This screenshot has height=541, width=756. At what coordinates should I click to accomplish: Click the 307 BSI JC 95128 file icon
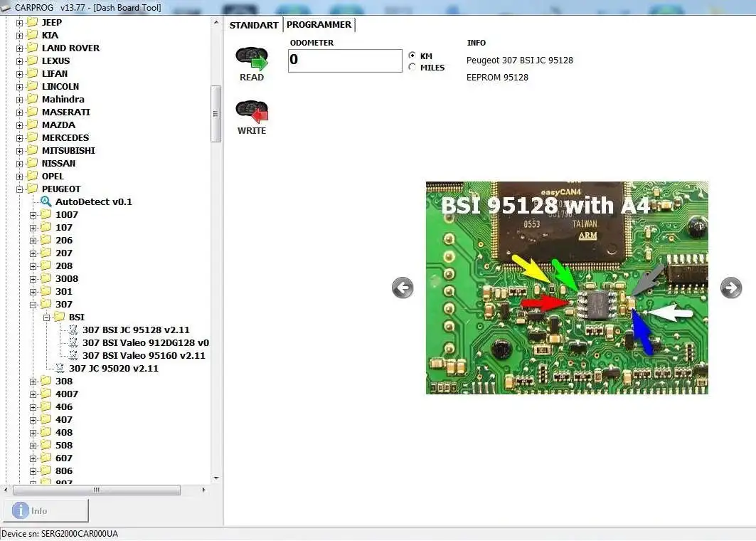pyautogui.click(x=73, y=330)
